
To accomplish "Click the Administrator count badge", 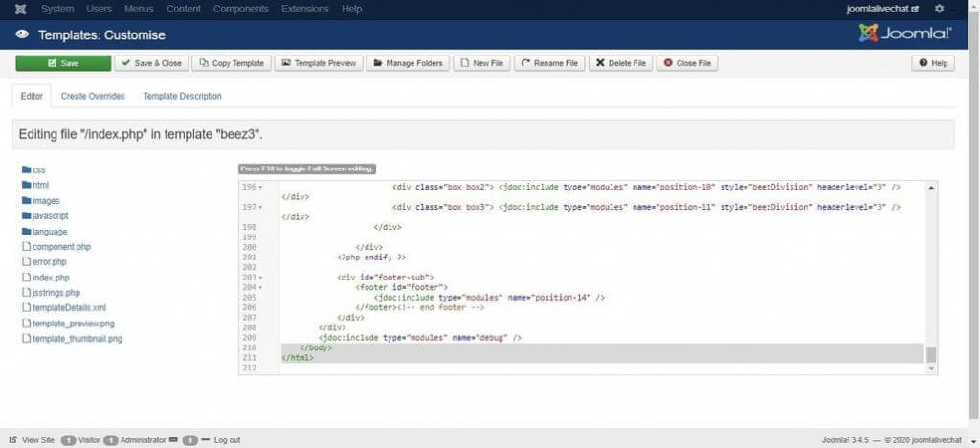I will pyautogui.click(x=111, y=440).
